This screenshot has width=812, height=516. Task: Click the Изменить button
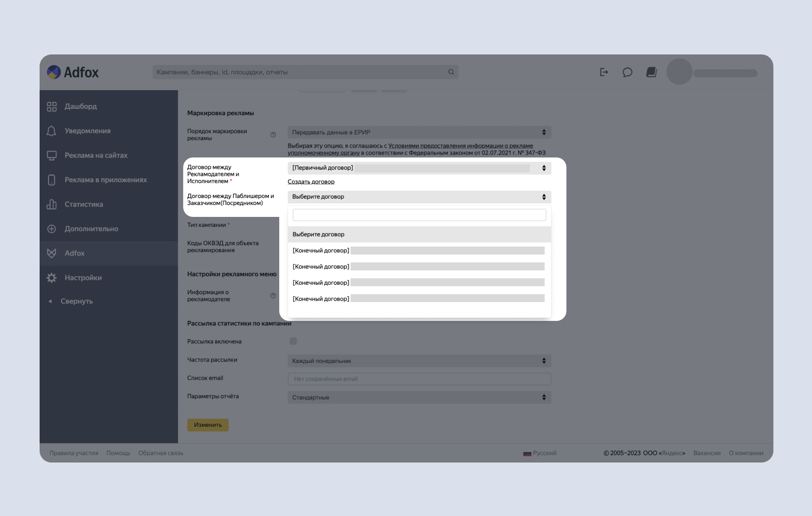pyautogui.click(x=207, y=425)
